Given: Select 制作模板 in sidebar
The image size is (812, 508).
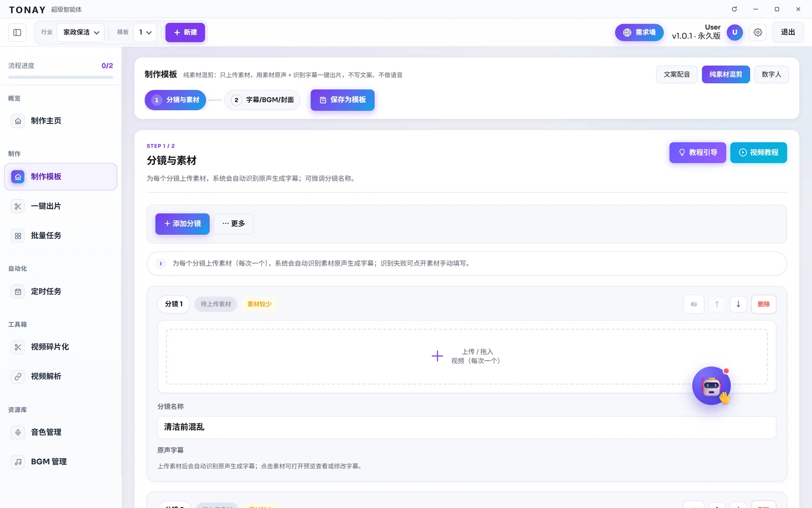Looking at the screenshot, I should click(x=60, y=177).
